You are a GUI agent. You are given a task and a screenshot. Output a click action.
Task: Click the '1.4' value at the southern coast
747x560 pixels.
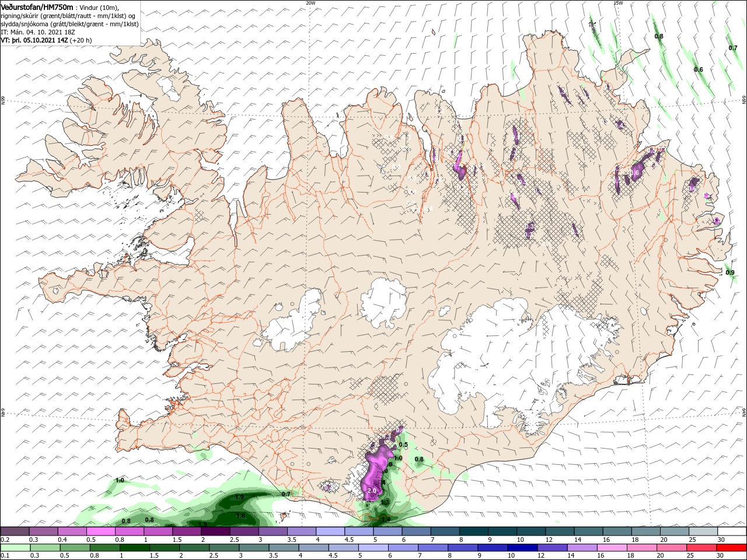(385, 519)
